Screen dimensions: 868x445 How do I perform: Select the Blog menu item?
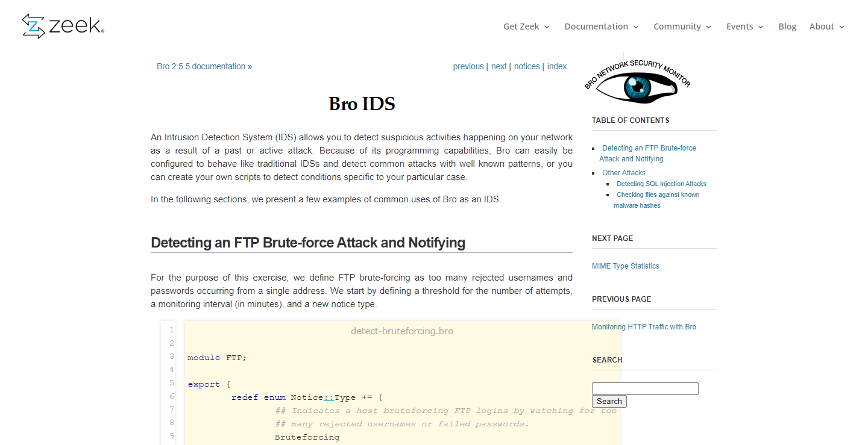point(787,26)
